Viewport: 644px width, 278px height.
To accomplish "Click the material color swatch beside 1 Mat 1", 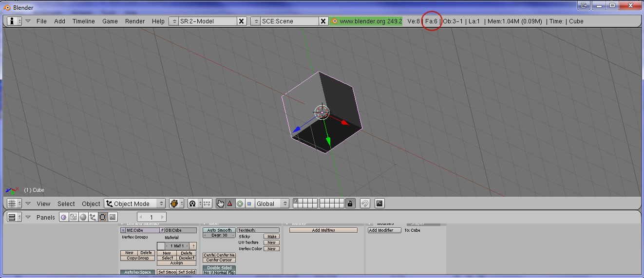I will click(161, 246).
